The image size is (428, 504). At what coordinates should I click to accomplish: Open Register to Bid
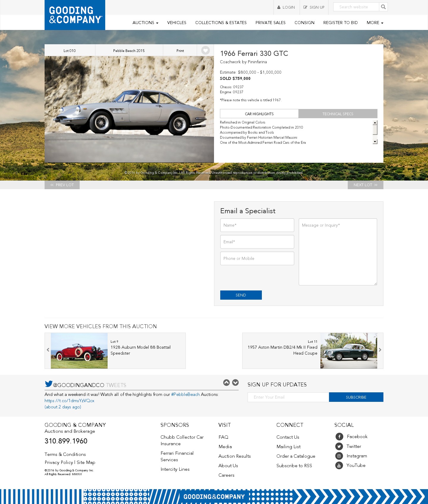(x=340, y=23)
